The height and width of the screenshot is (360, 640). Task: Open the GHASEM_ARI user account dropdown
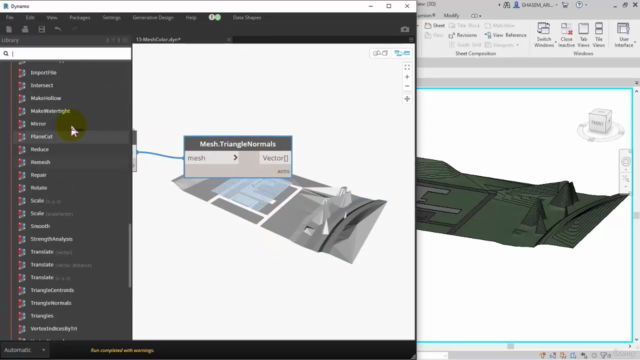coord(535,5)
